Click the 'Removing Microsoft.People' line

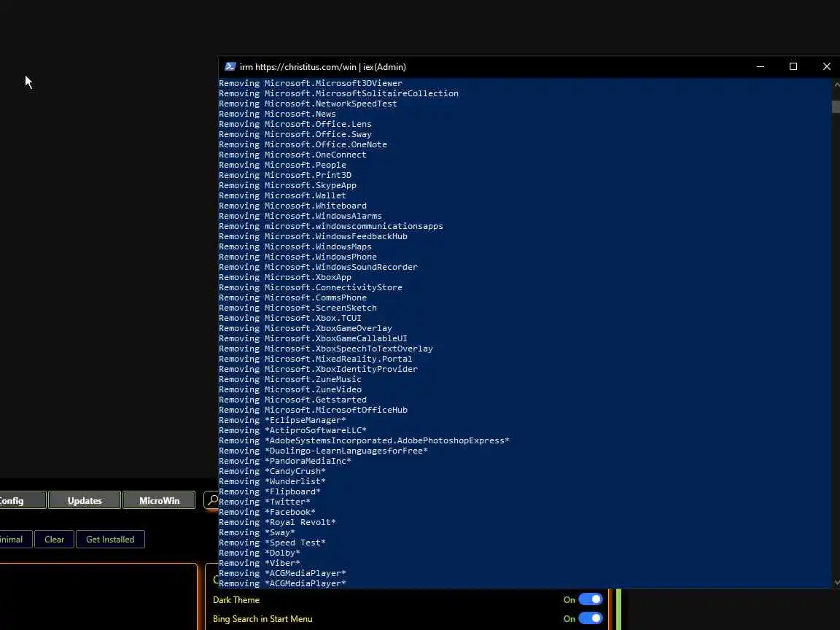[x=282, y=165]
